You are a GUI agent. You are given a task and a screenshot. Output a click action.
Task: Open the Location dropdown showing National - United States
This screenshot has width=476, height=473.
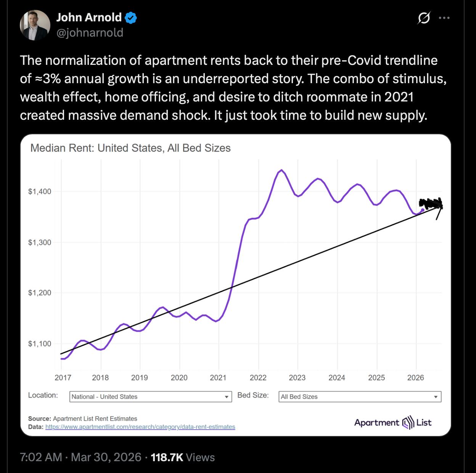150,397
